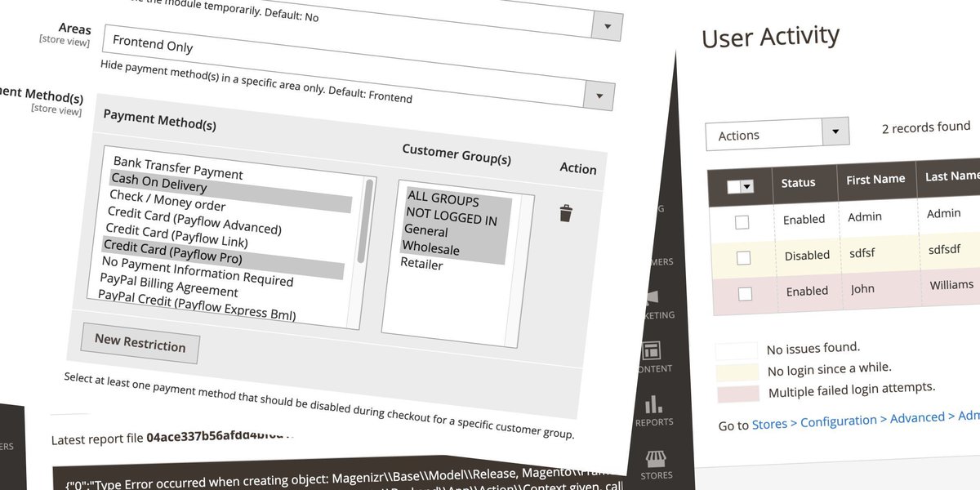The height and width of the screenshot is (490, 980).
Task: Expand the dropdown below the Areas hint text
Action: click(599, 96)
